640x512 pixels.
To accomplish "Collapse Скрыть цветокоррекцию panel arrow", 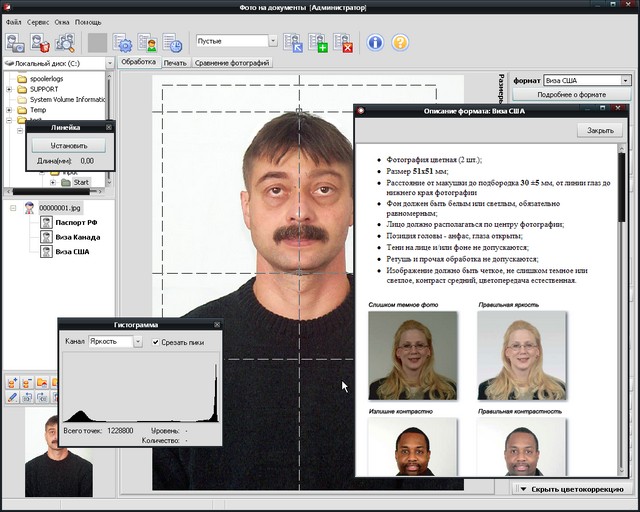I will 523,489.
